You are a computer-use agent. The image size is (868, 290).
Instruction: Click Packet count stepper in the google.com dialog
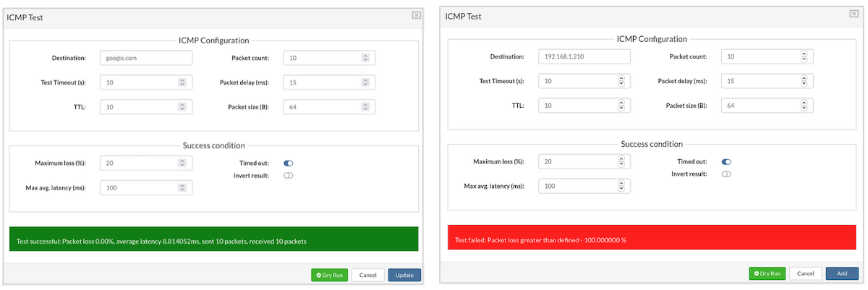click(365, 58)
